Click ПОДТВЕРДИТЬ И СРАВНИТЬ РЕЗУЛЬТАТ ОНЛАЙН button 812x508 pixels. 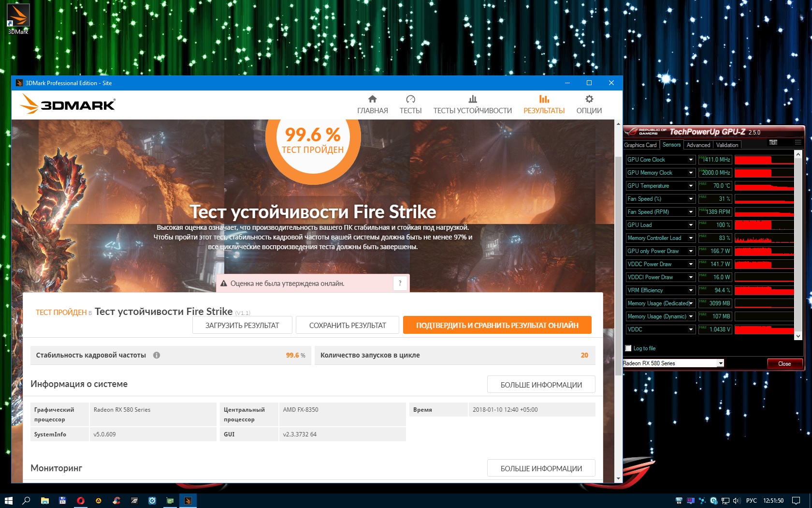click(x=497, y=325)
